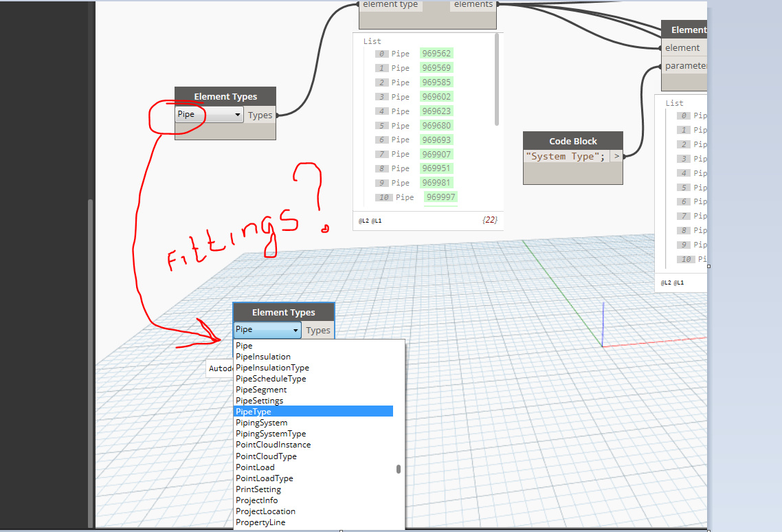Click the Types output port of upper Element Types

260,115
